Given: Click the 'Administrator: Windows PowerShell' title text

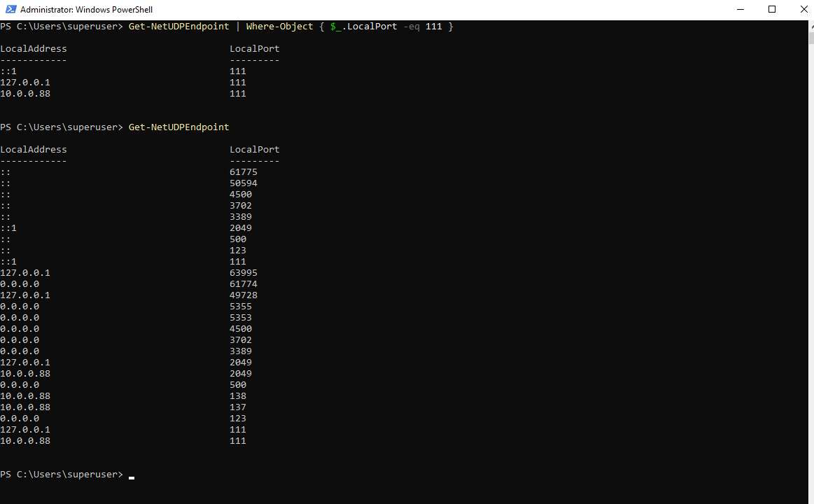Looking at the screenshot, I should click(86, 10).
